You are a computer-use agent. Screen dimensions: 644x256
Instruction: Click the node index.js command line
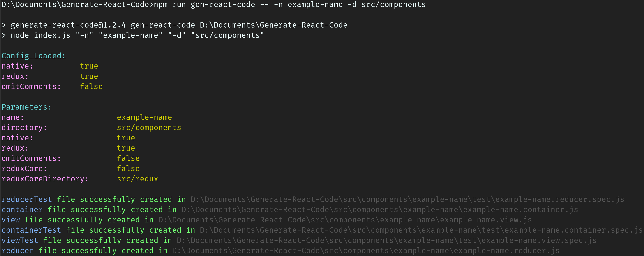pos(133,35)
